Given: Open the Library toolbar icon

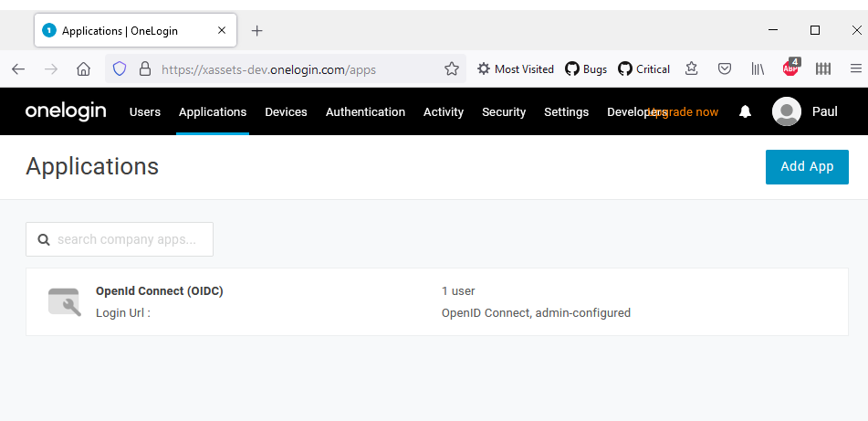Looking at the screenshot, I should coord(758,68).
